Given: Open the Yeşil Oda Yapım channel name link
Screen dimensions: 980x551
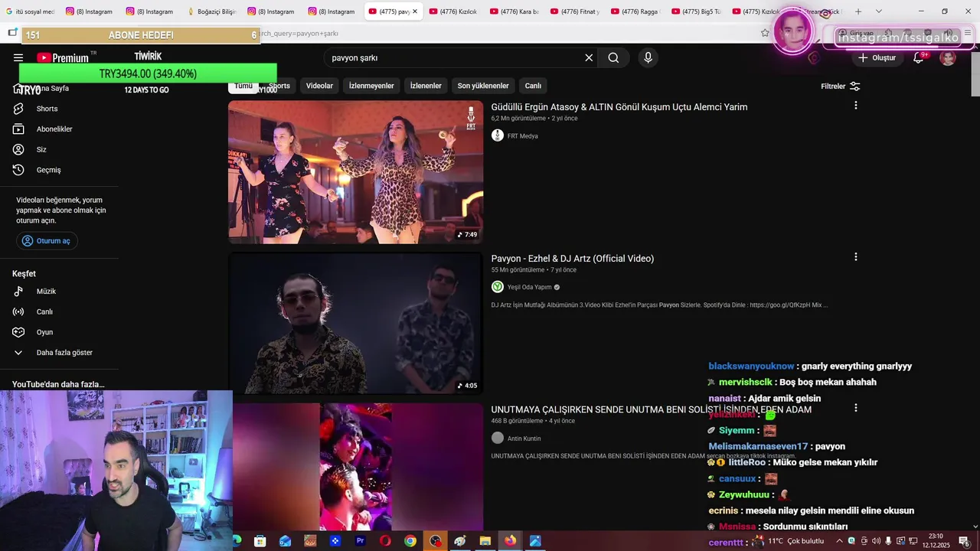Looking at the screenshot, I should coord(529,288).
